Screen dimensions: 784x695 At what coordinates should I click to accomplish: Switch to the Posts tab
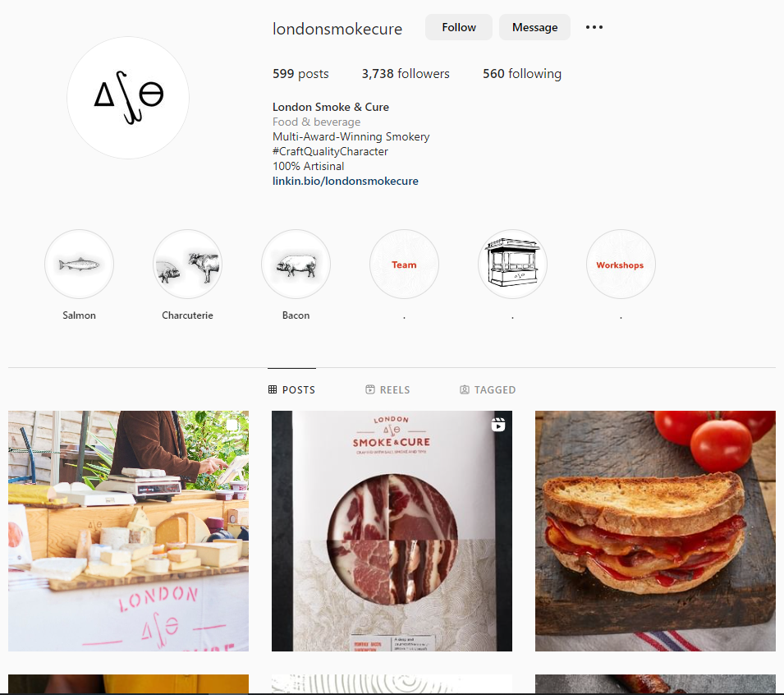(292, 389)
